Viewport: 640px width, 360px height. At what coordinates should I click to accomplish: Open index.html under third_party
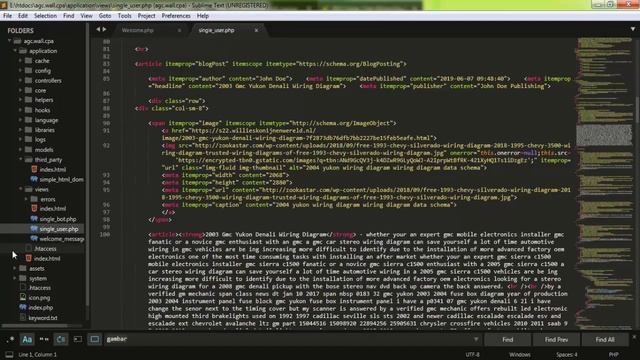(x=53, y=169)
